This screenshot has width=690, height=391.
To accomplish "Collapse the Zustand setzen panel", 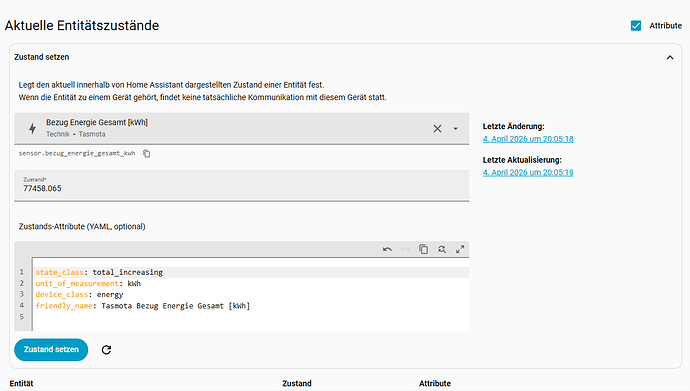I will pyautogui.click(x=670, y=58).
